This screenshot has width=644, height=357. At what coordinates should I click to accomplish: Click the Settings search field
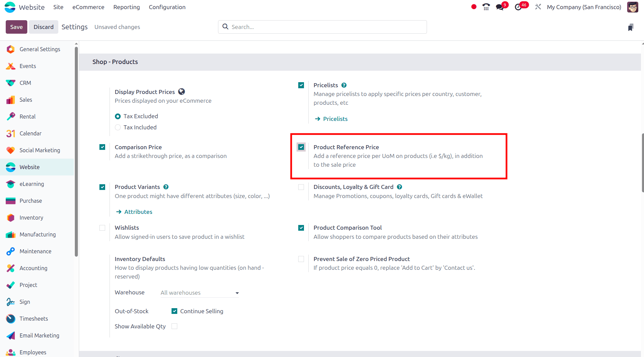click(x=323, y=27)
